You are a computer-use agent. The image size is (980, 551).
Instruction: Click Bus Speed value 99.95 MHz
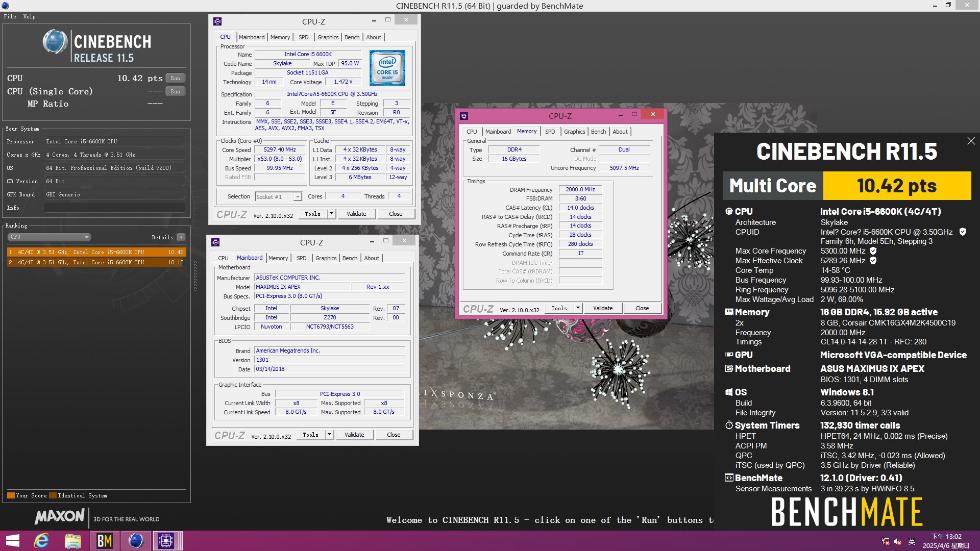(280, 168)
